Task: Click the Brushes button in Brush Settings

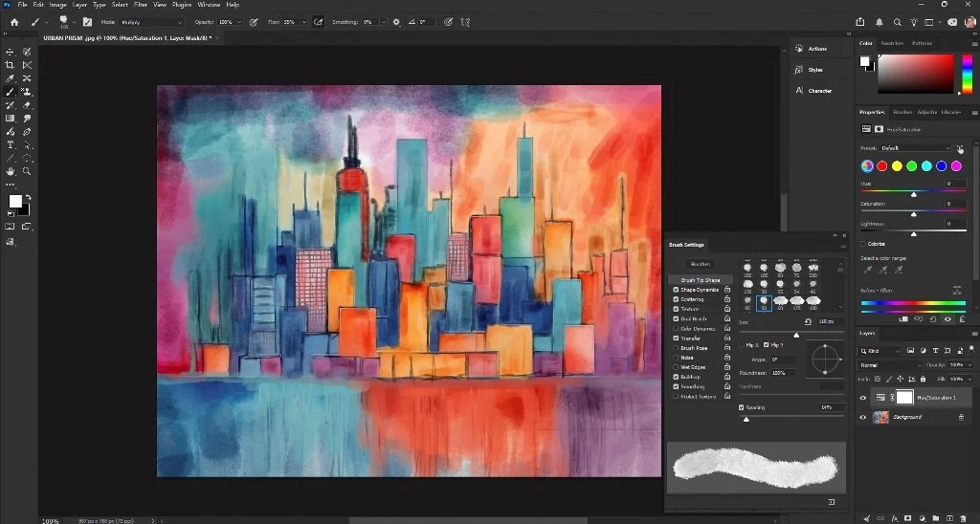Action: click(700, 264)
